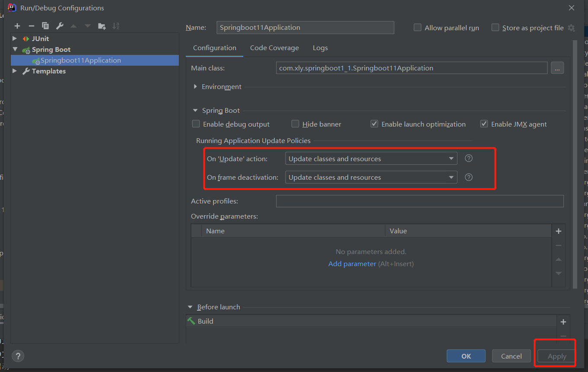Sort configurations with the sorter icon
The height and width of the screenshot is (372, 588).
[x=116, y=25]
